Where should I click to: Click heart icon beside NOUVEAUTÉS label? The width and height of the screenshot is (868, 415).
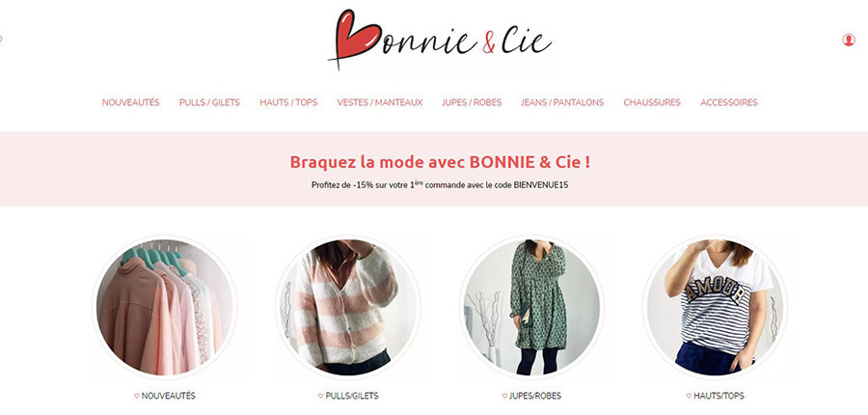pyautogui.click(x=137, y=396)
